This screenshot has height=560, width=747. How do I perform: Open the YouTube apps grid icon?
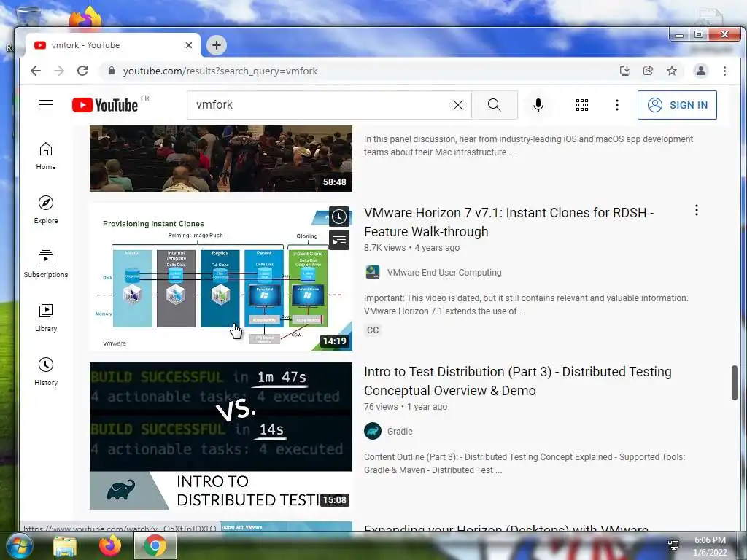(581, 105)
